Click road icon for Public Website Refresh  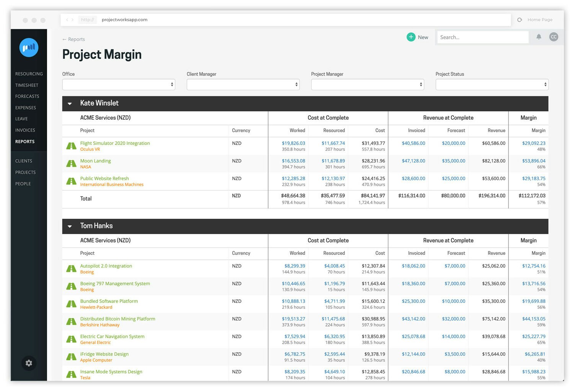71,181
